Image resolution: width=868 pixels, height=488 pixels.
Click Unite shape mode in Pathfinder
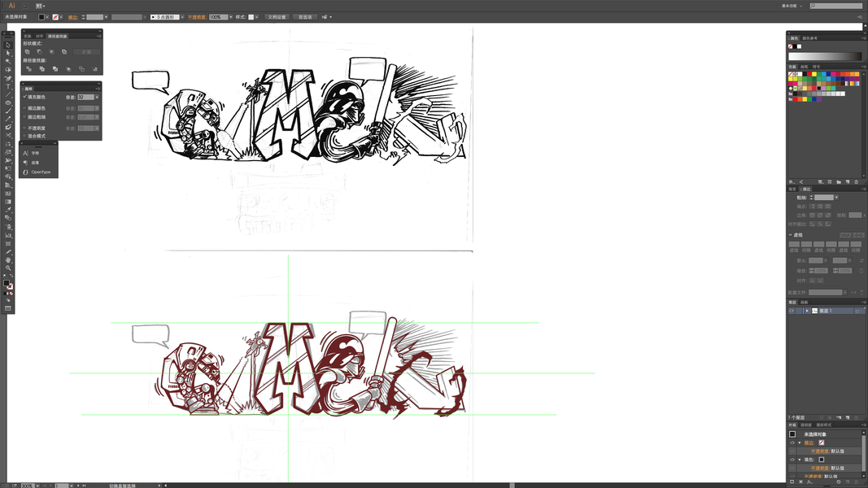pos(27,52)
